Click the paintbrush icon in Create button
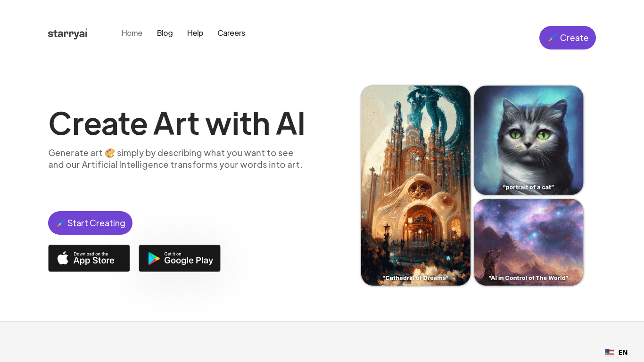 [x=552, y=38]
